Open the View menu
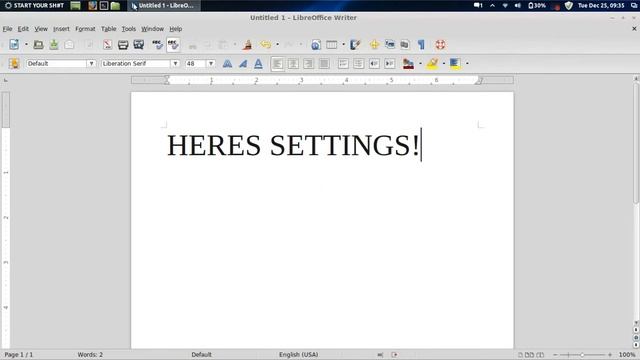The width and height of the screenshot is (640, 360). pyautogui.click(x=41, y=29)
